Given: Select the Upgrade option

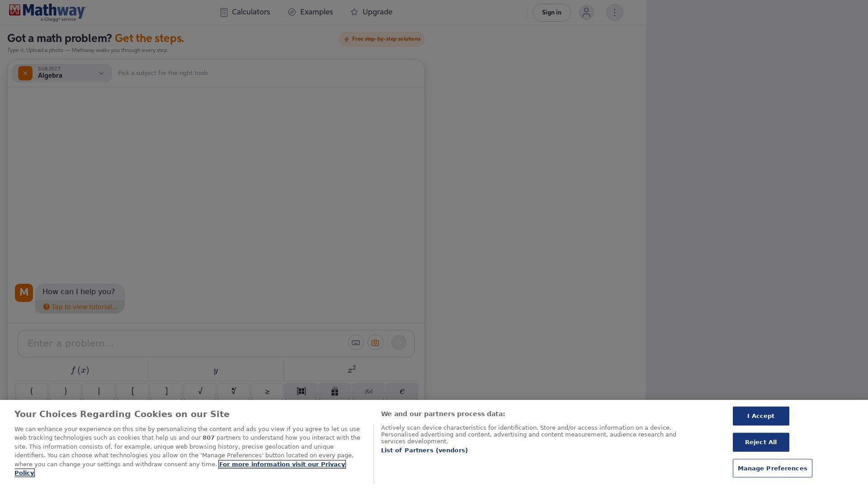Looking at the screenshot, I should [372, 12].
